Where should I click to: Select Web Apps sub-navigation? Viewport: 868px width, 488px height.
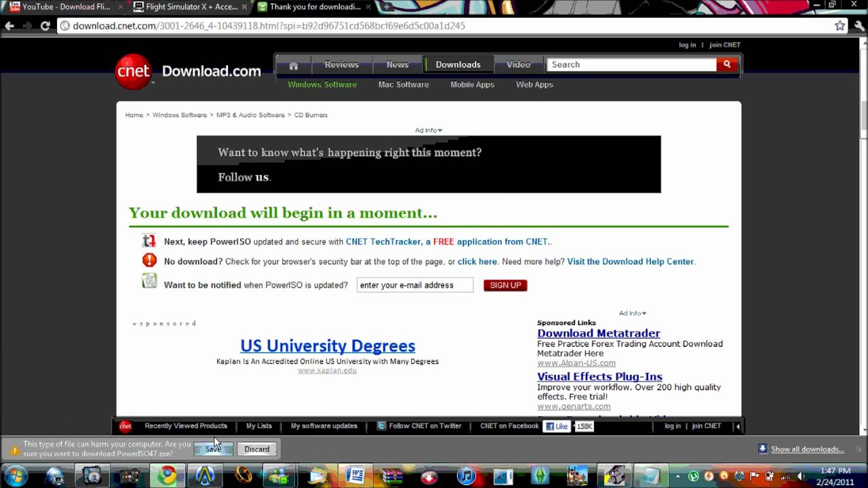click(534, 85)
